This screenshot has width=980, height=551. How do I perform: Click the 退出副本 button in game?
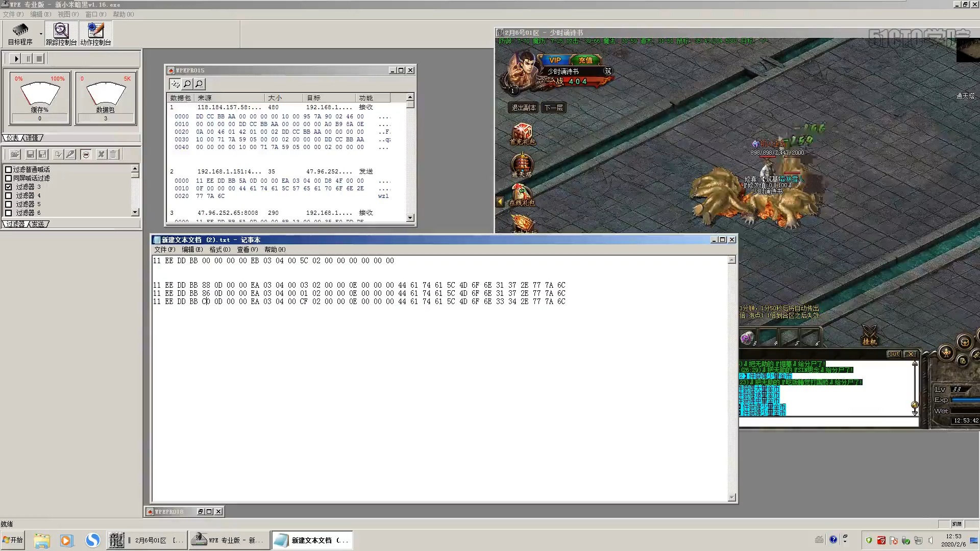[x=523, y=108]
